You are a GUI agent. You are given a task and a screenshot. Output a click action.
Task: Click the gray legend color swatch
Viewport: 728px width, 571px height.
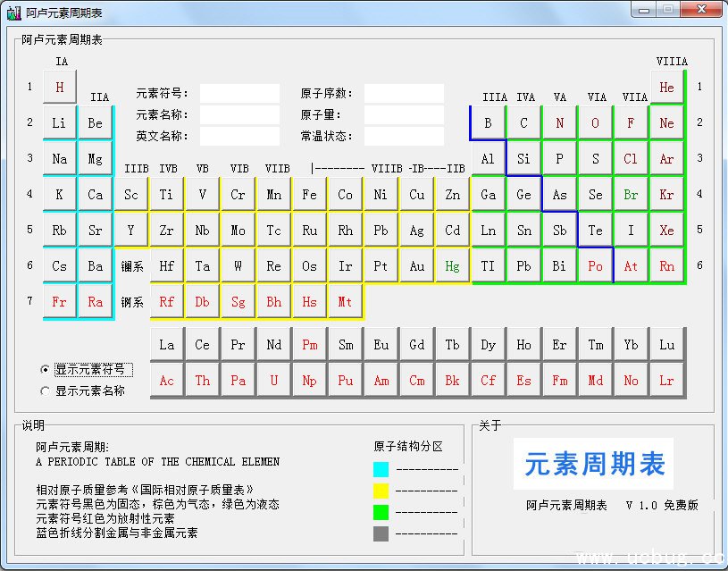(x=381, y=533)
